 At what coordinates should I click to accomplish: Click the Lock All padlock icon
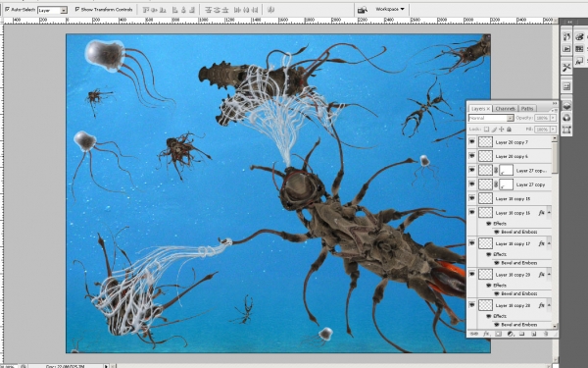click(x=509, y=130)
